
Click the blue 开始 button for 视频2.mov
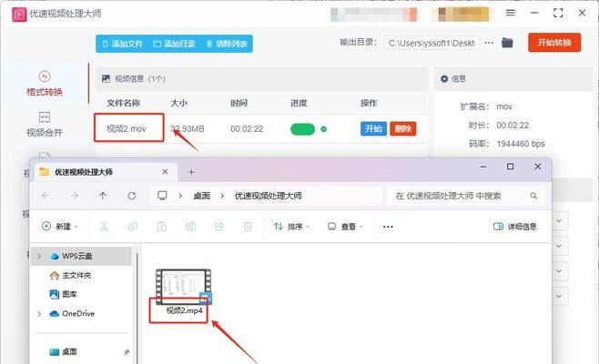point(373,128)
